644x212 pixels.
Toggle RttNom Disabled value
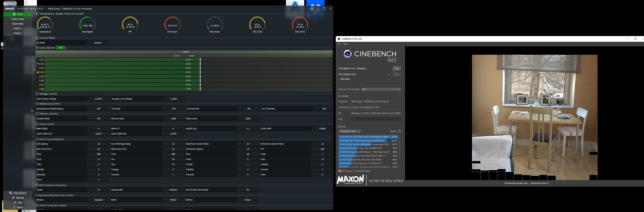coord(99,200)
